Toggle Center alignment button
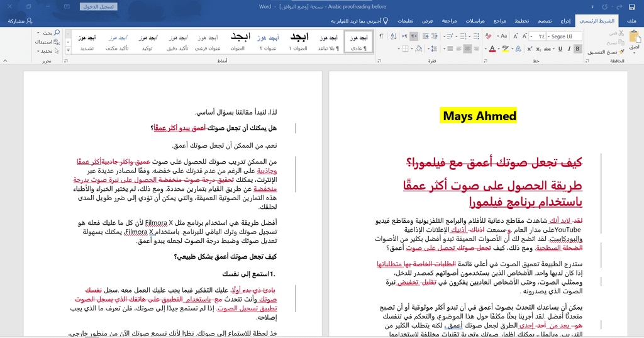The width and height of the screenshot is (644, 338). pyautogui.click(x=467, y=49)
